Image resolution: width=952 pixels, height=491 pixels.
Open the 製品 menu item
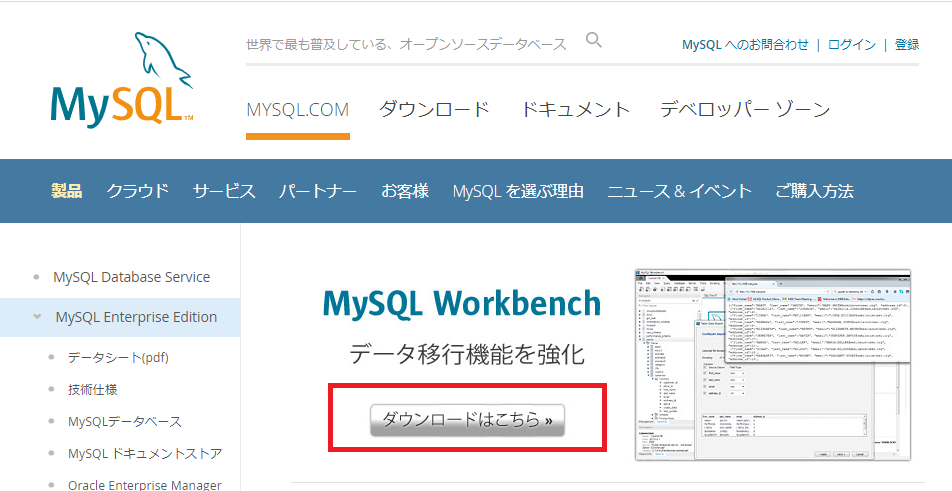[x=66, y=191]
